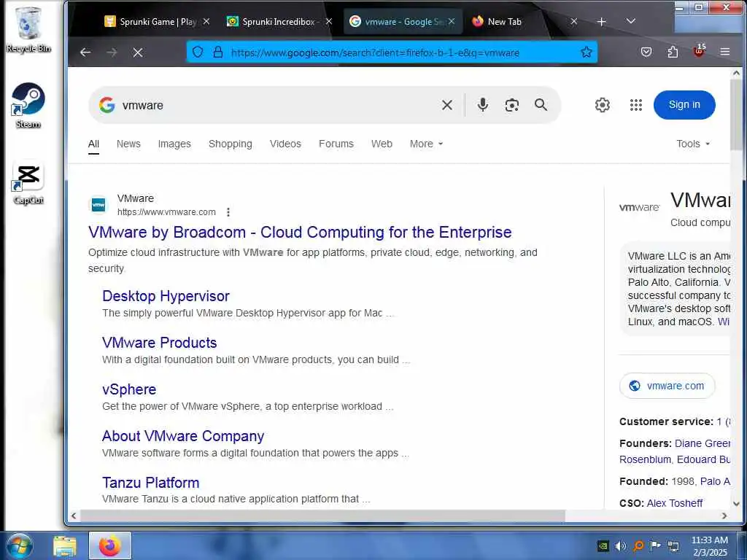Image resolution: width=747 pixels, height=560 pixels.
Task: Close the New Tab tab
Action: point(573,21)
